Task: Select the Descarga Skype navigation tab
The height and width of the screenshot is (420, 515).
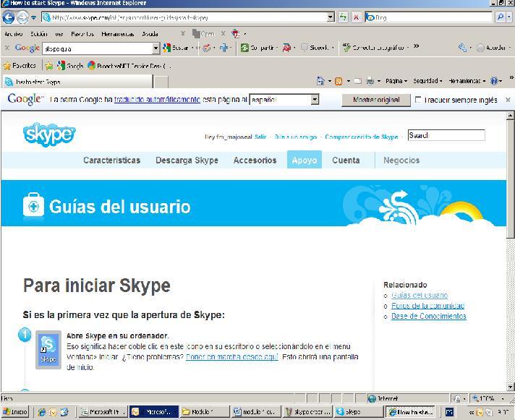Action: 187,160
